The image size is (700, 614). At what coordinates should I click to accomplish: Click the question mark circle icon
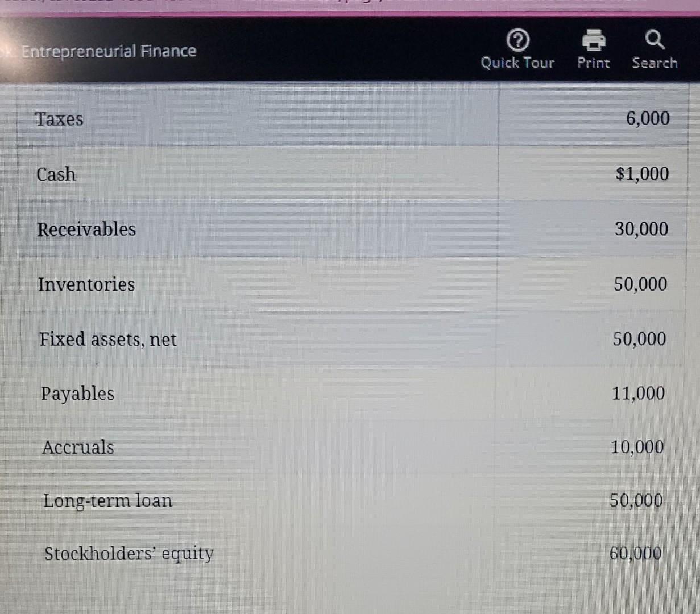(x=517, y=40)
